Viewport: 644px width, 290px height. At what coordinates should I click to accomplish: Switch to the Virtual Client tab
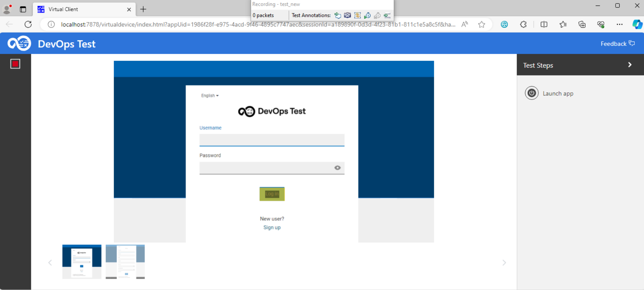click(84, 9)
